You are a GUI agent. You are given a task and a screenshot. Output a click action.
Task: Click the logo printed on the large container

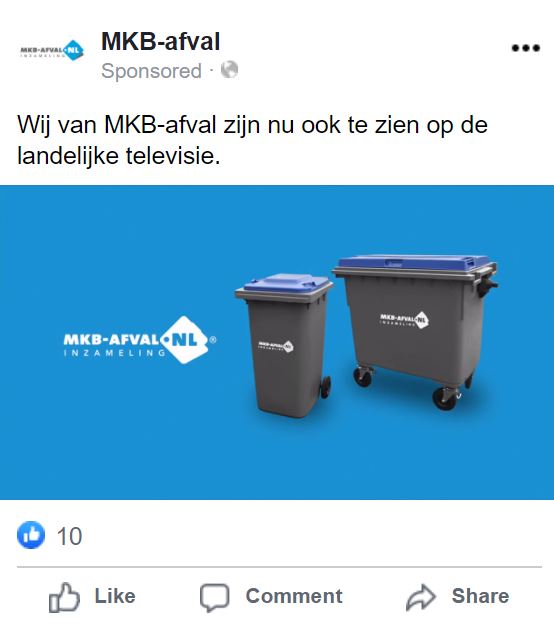[x=404, y=319]
